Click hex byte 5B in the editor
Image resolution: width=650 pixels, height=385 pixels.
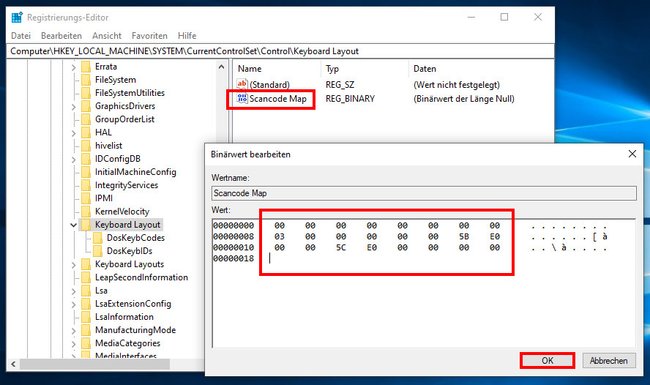click(464, 237)
